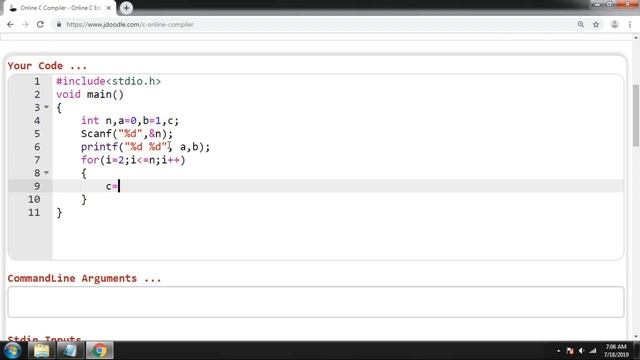Reload the JDoodle page
The image size is (640, 360).
pos(40,24)
